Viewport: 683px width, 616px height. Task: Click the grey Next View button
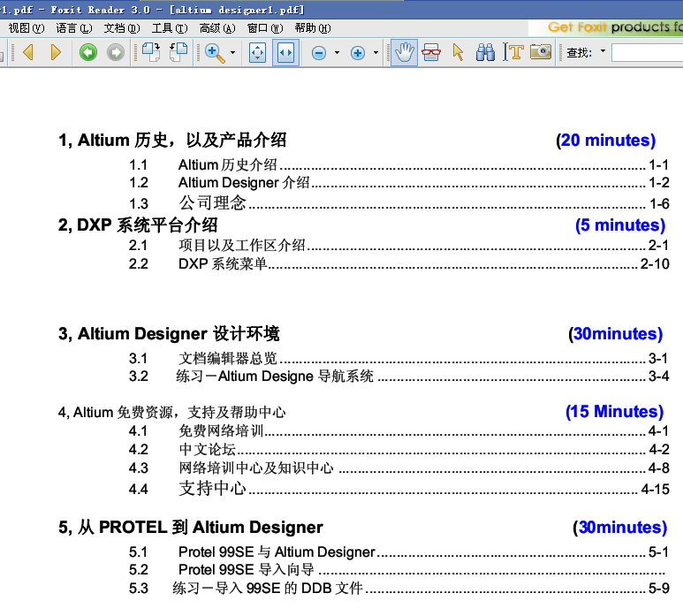(x=116, y=53)
